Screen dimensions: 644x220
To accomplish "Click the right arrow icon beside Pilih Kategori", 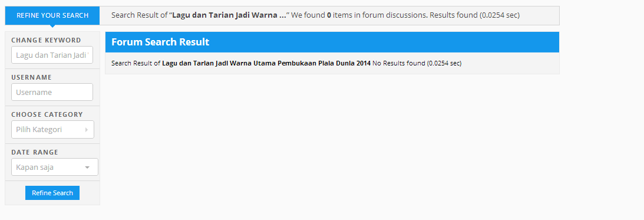I will coord(86,130).
